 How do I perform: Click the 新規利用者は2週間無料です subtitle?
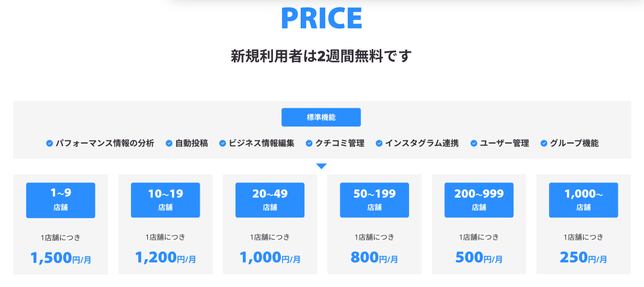pos(321,56)
